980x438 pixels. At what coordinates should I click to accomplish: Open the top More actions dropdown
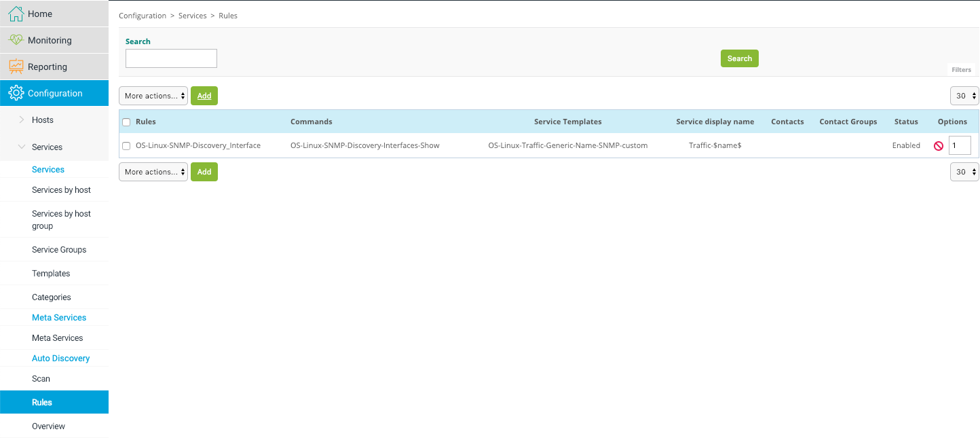[x=153, y=96]
